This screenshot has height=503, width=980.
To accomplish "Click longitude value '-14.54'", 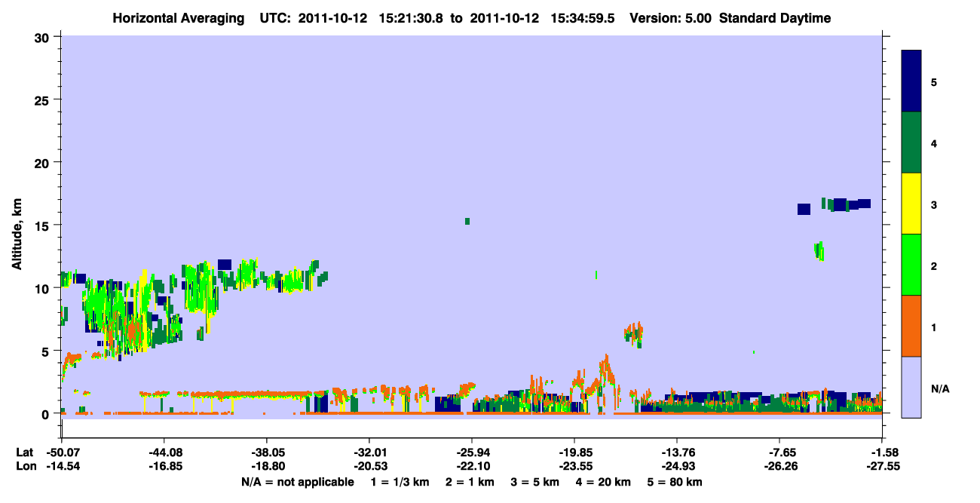I will tap(62, 467).
